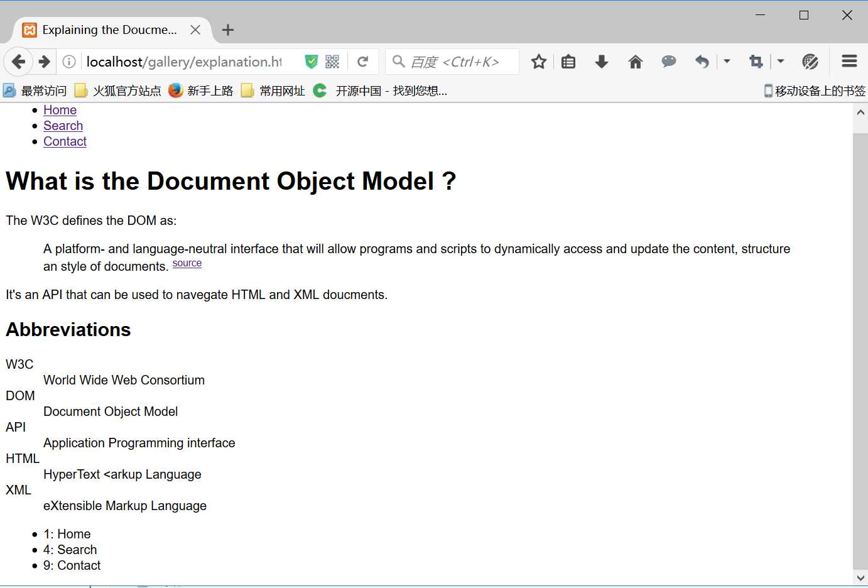
Task: Click the HTML abbreviation term
Action: pyautogui.click(x=23, y=459)
